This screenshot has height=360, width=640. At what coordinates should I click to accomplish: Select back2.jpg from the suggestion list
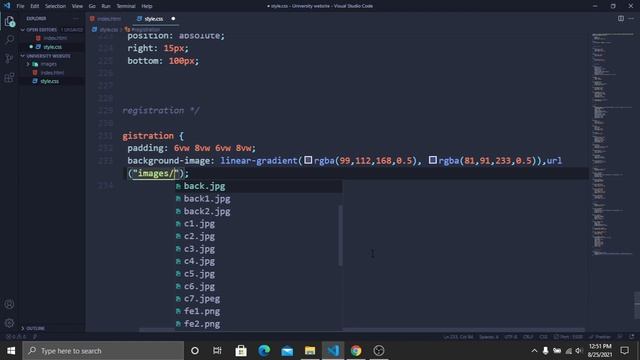[259, 211]
